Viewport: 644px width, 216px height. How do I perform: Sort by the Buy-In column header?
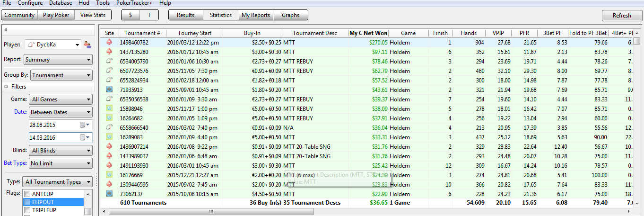coord(252,33)
